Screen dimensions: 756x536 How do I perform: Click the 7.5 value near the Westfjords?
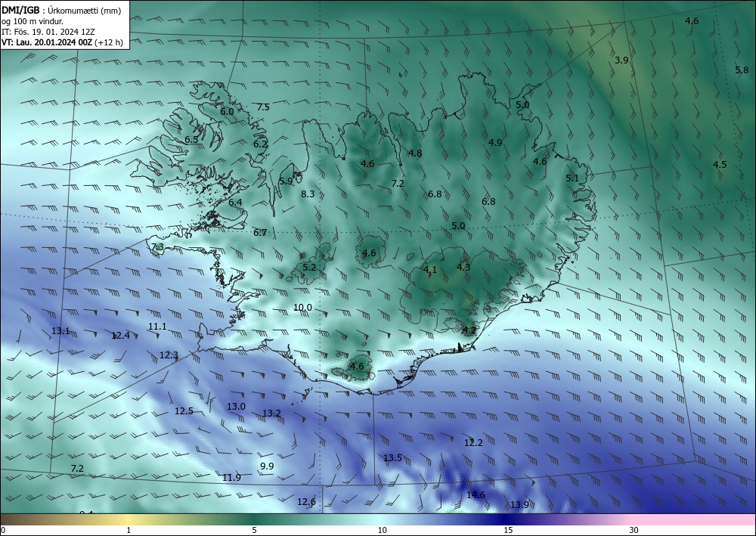(x=263, y=107)
